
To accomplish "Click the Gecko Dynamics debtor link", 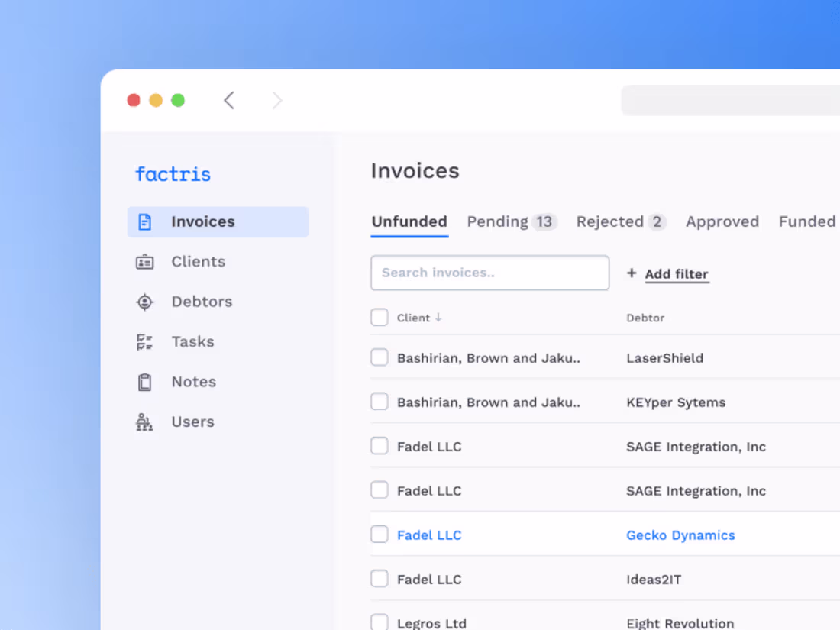I will [680, 535].
